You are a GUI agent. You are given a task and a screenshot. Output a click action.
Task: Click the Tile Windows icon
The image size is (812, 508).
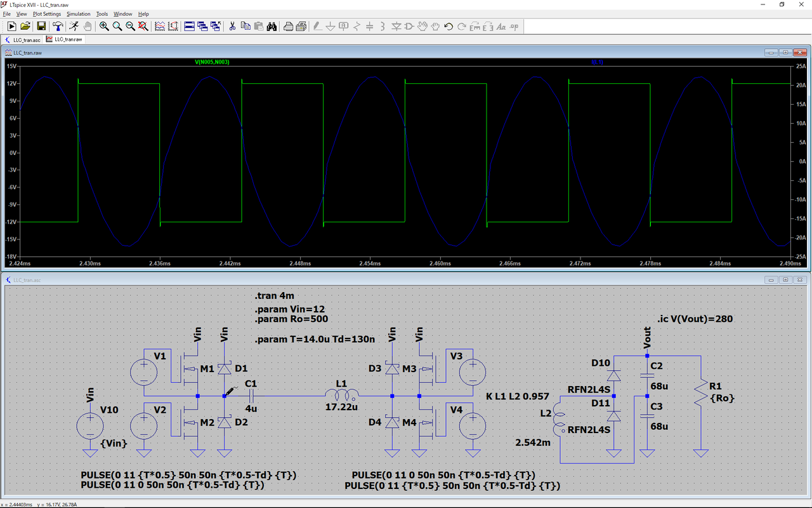pos(189,26)
